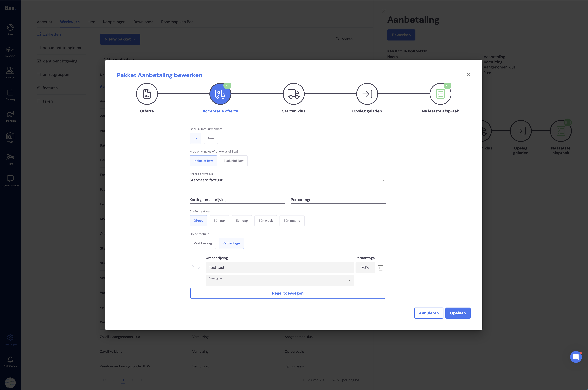Screen dimensions: 588x390
Task: Open the Omzetgroep dropdown
Action: point(280,280)
